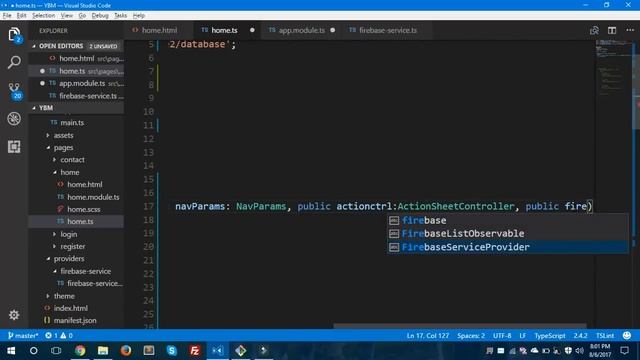
Task: Open the Debug view in activity bar
Action: (x=14, y=119)
